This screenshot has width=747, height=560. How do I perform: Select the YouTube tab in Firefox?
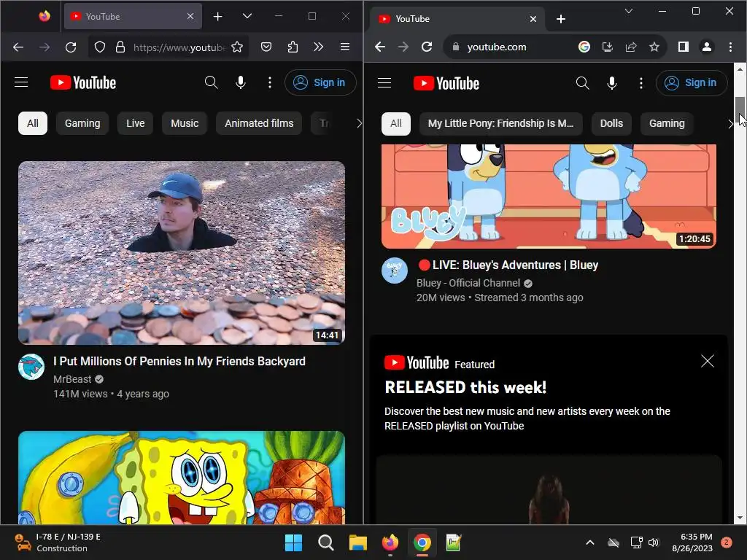133,16
